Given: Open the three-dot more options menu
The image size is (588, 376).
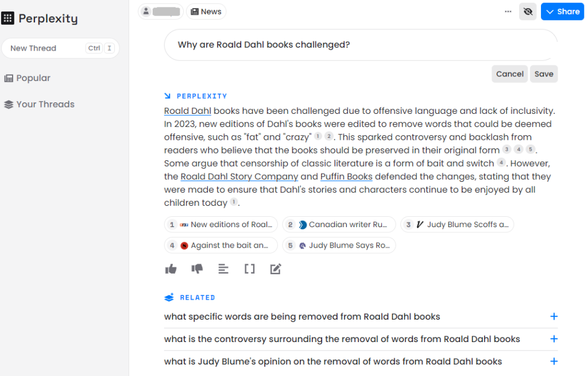Looking at the screenshot, I should click(508, 11).
